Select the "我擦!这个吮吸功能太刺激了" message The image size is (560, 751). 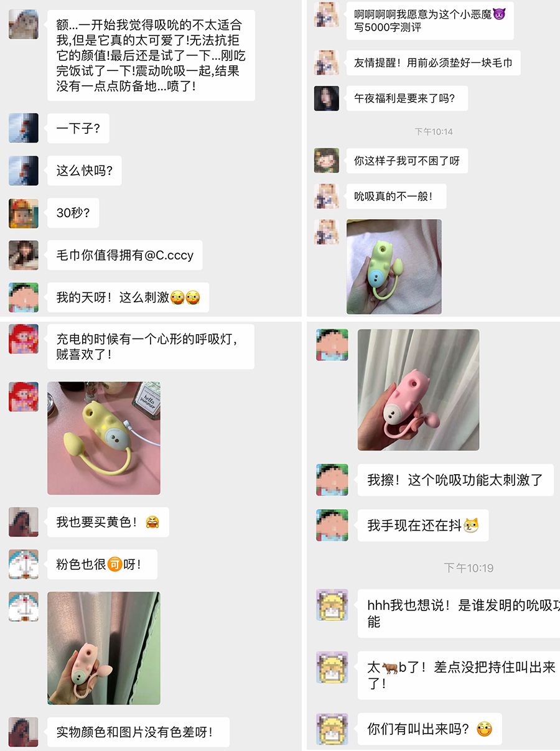point(455,480)
